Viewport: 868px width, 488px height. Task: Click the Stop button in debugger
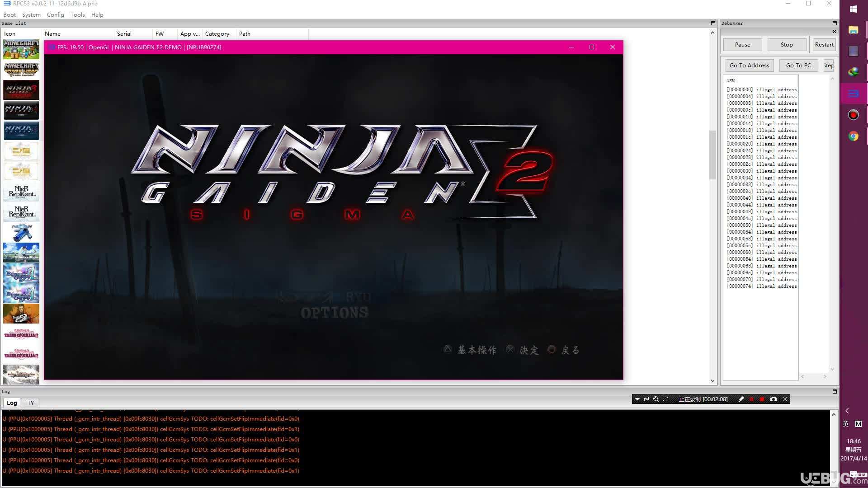click(x=786, y=44)
